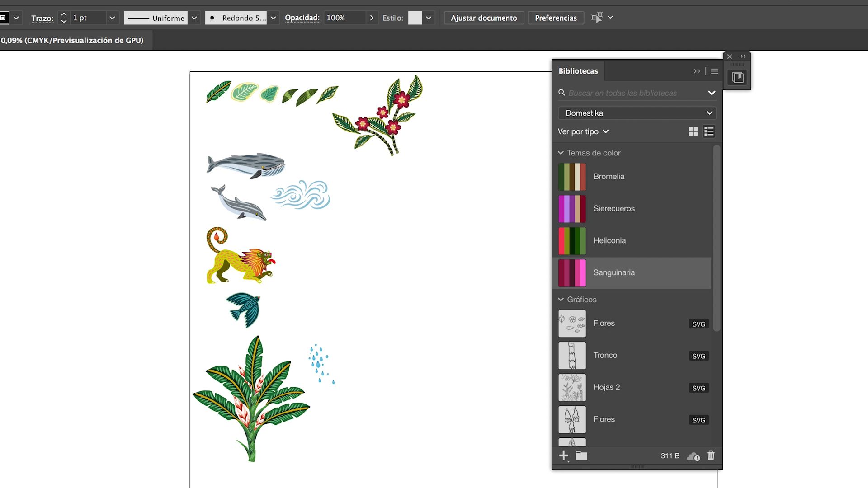Click the SVG badge on Tronco
The image size is (868, 488).
point(698,356)
